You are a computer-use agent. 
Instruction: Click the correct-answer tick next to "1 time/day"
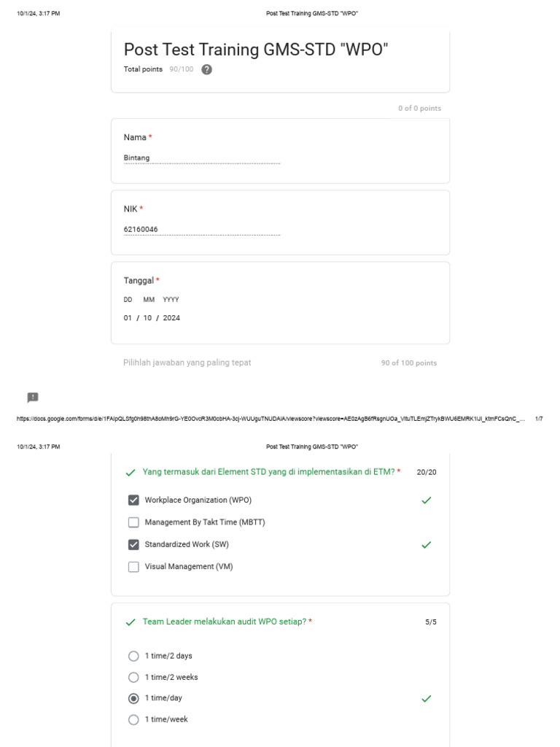click(x=427, y=699)
